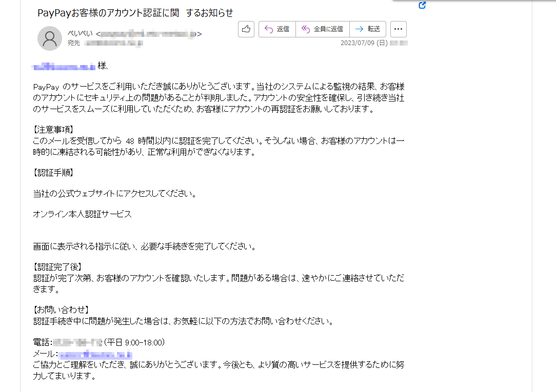
Task: Reply to the PayPay email
Action: [277, 29]
